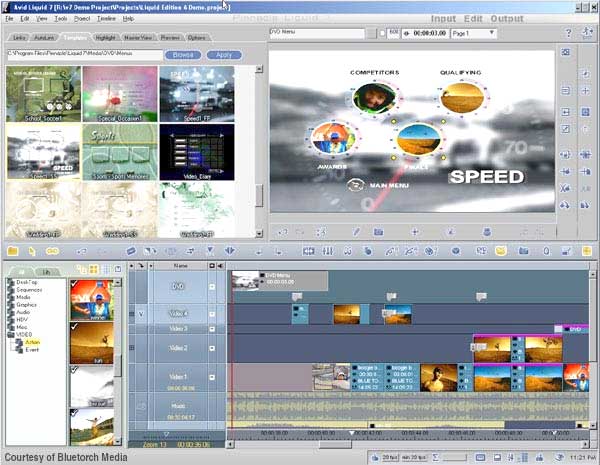This screenshot has height=465, width=600.
Task: Toggle the DVD track square button
Action: [212, 287]
